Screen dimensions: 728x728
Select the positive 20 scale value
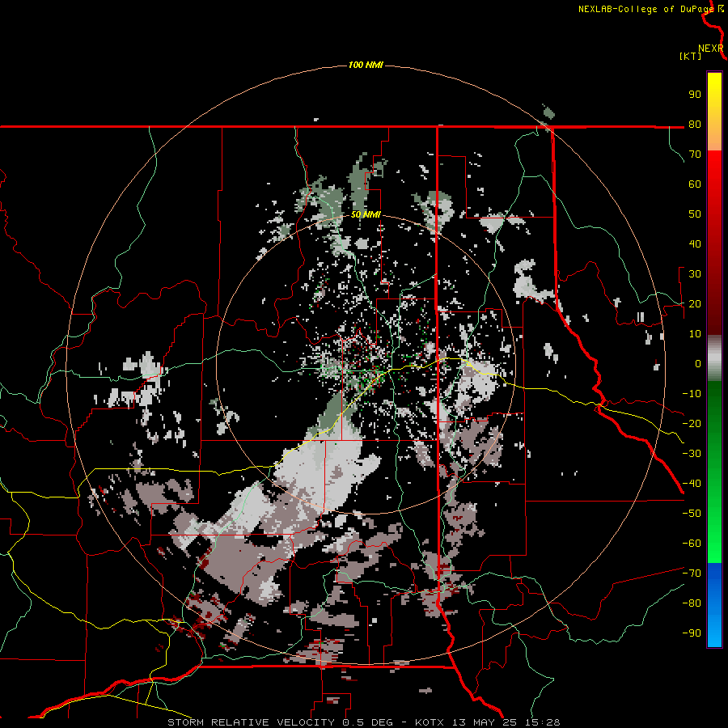tap(695, 303)
